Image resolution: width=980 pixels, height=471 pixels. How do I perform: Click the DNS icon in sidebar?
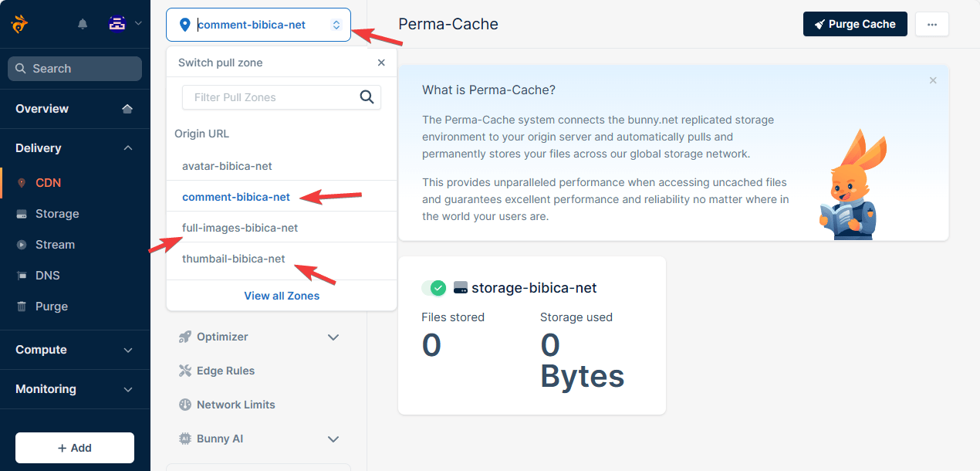[x=21, y=276]
